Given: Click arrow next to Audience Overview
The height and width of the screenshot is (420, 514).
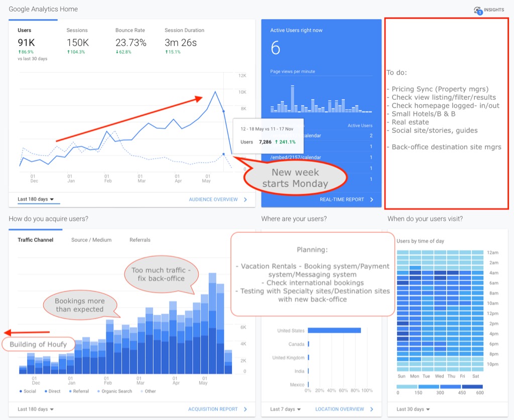Looking at the screenshot, I should pos(245,199).
